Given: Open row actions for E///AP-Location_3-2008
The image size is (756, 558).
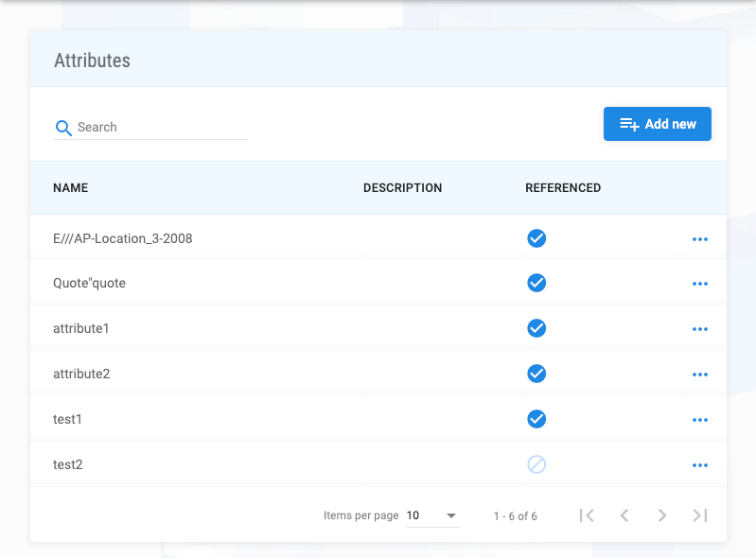Looking at the screenshot, I should (x=699, y=239).
